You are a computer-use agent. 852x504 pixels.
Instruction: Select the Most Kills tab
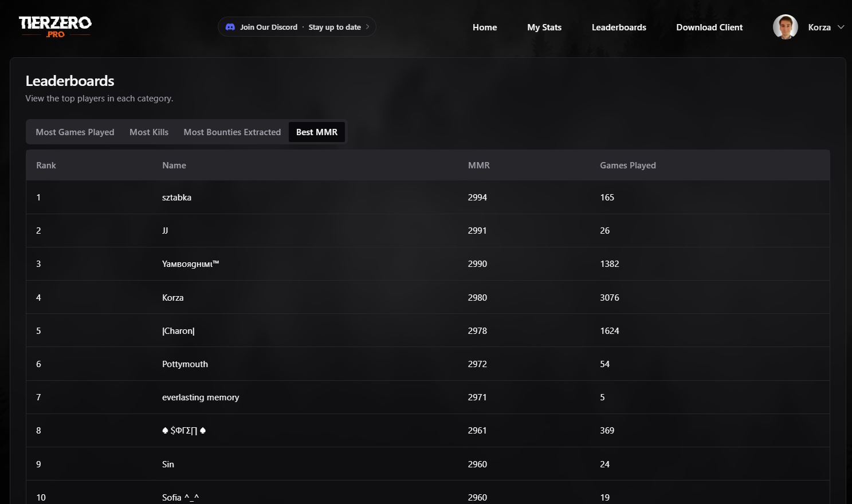[149, 132]
